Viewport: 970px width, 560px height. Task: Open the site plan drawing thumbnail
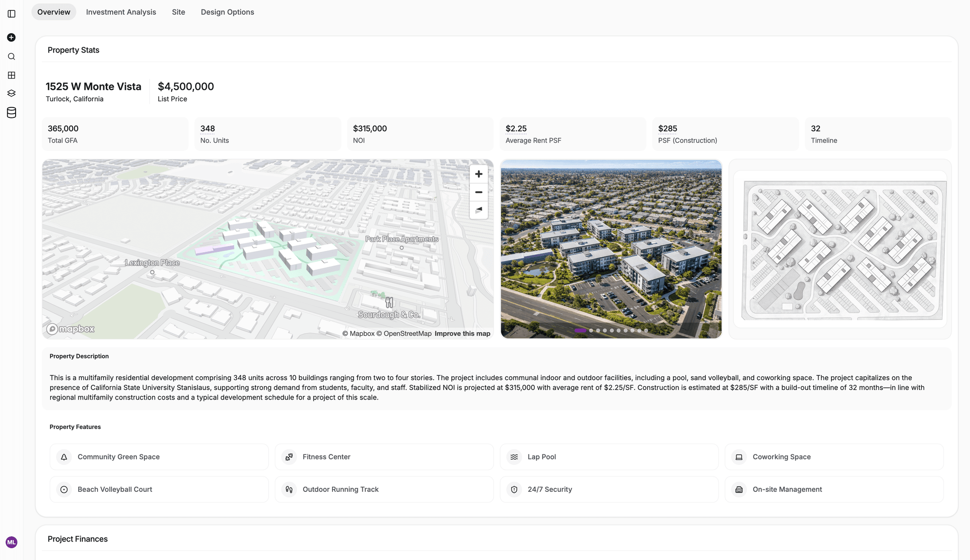point(840,249)
